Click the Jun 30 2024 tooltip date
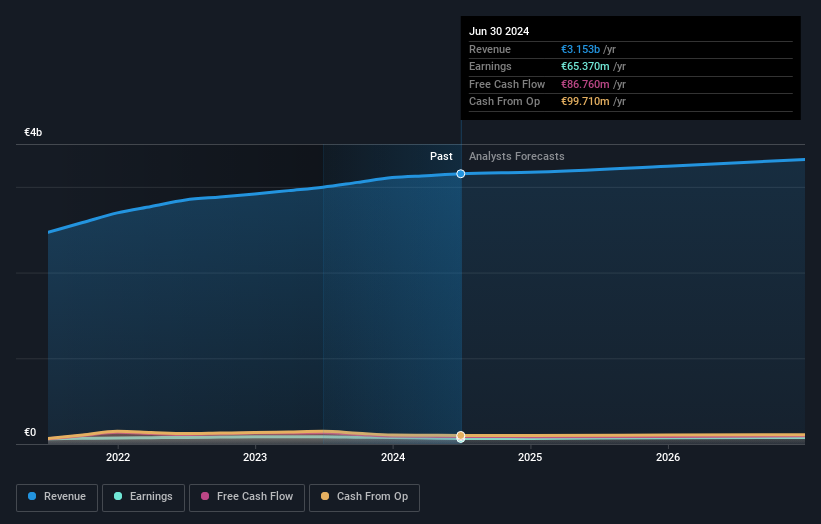 pyautogui.click(x=499, y=31)
